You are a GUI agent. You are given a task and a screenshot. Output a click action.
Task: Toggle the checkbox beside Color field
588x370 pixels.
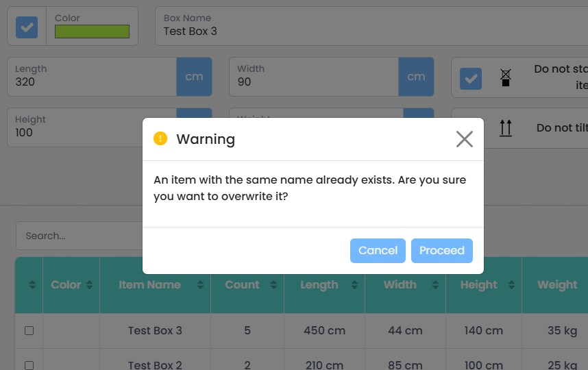point(27,27)
